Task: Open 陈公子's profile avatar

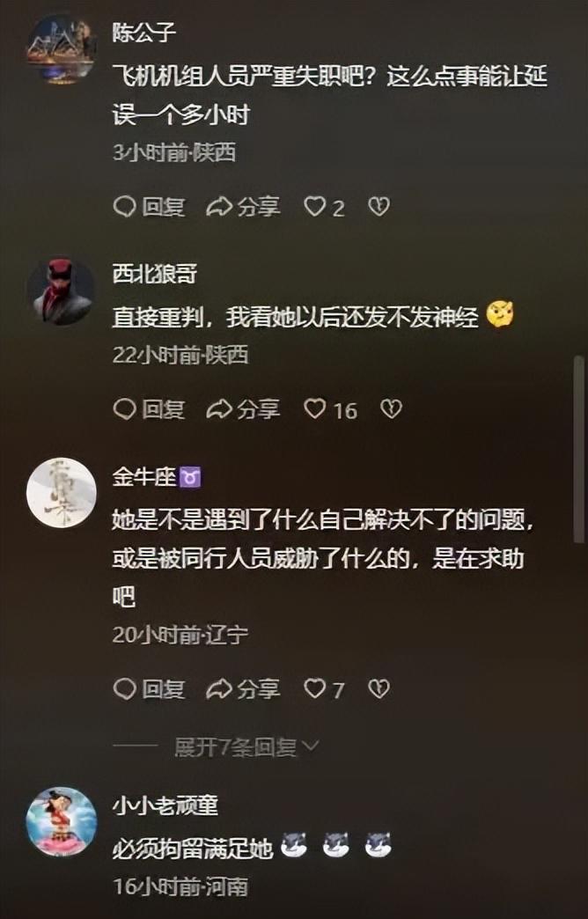Action: (x=61, y=49)
